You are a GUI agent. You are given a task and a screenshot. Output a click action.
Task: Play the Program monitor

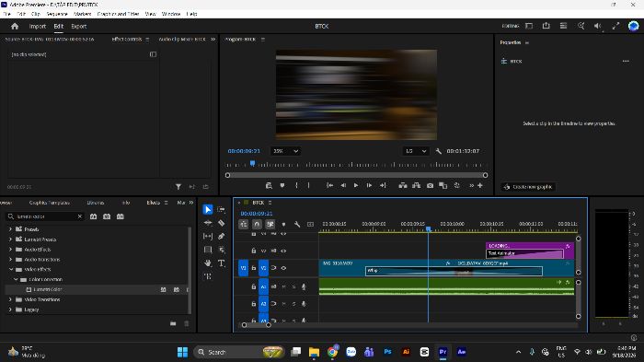tap(356, 185)
